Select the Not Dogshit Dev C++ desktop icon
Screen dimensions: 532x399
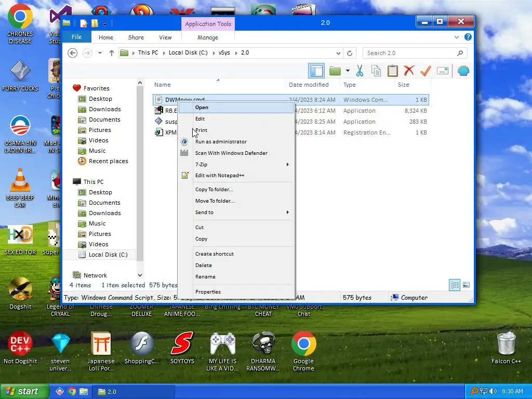click(20, 348)
